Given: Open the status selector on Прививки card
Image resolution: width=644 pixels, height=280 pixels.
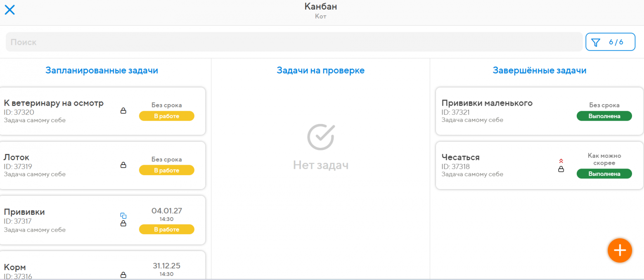Looking at the screenshot, I should pos(166,229).
